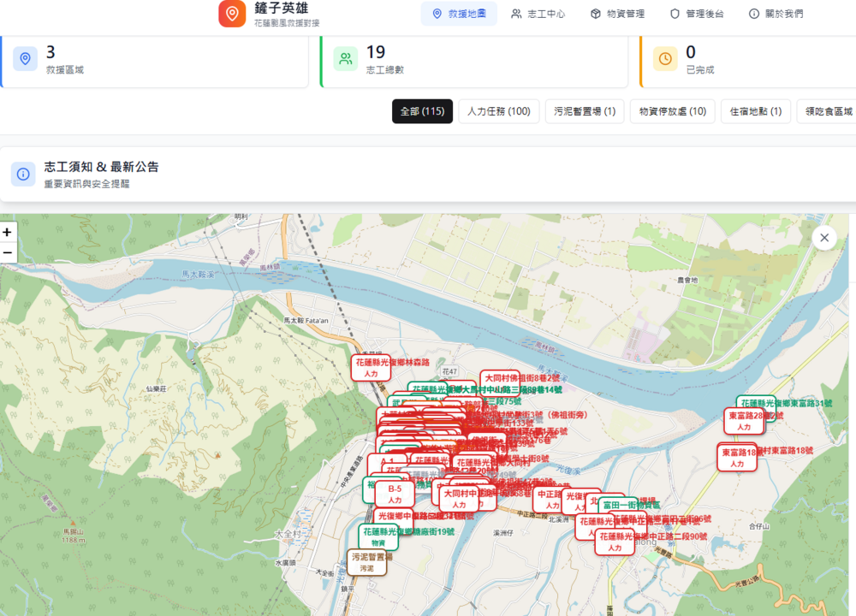
Task: Zoom in using the map + button
Action: (8, 232)
